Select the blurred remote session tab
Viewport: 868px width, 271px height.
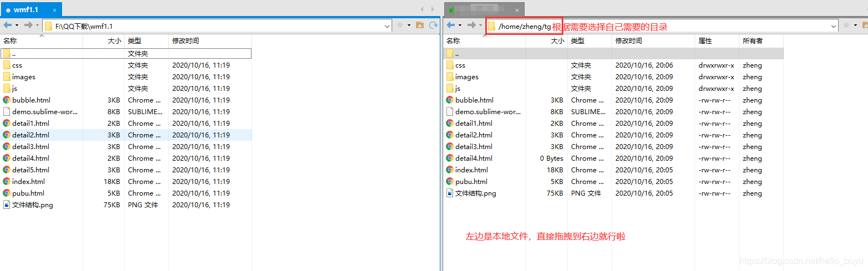coord(484,9)
